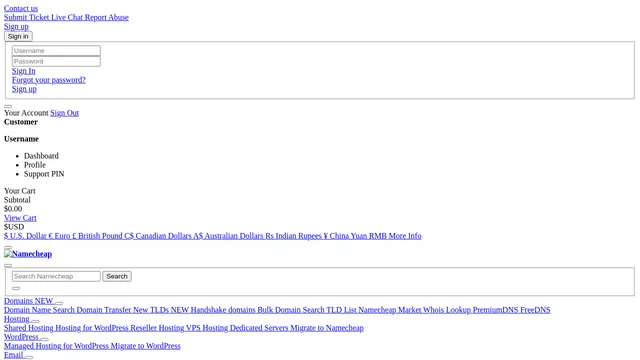The height and width of the screenshot is (360, 640).
Task: Open Handshake domains link
Action: point(223,310)
